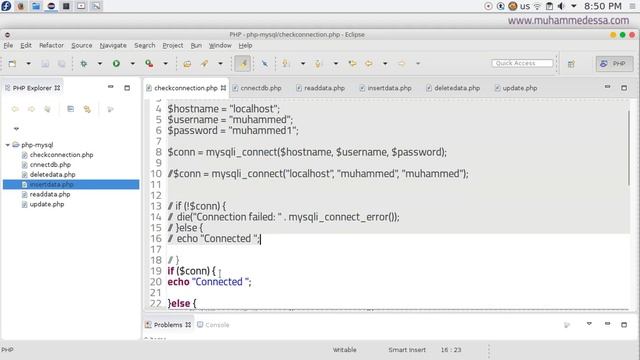Switch to the deletedata.php editor tab
Image resolution: width=640 pixels, height=360 pixels.
click(453, 88)
